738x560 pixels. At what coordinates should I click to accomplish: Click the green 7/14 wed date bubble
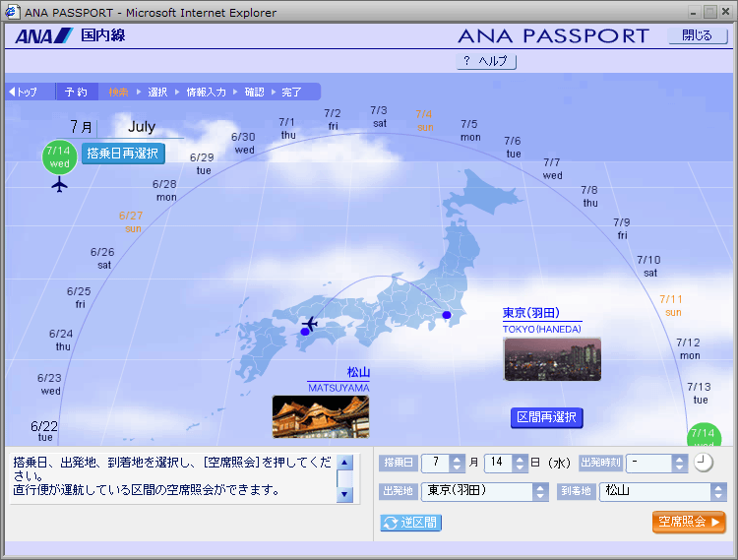point(59,157)
